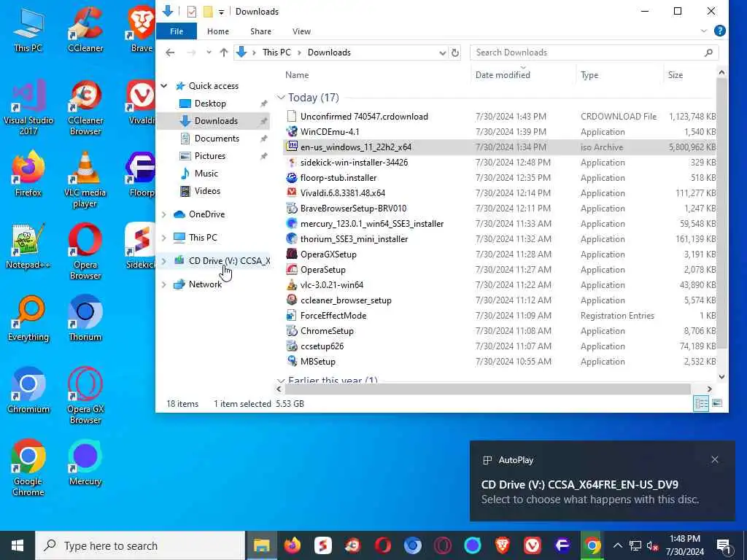747x560 pixels.
Task: Click the Search Downloads field
Action: 594,52
